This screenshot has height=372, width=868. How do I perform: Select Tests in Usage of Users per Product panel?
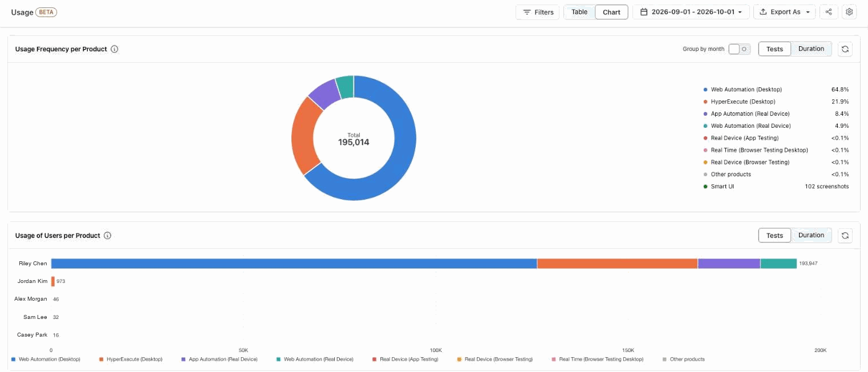tap(774, 235)
